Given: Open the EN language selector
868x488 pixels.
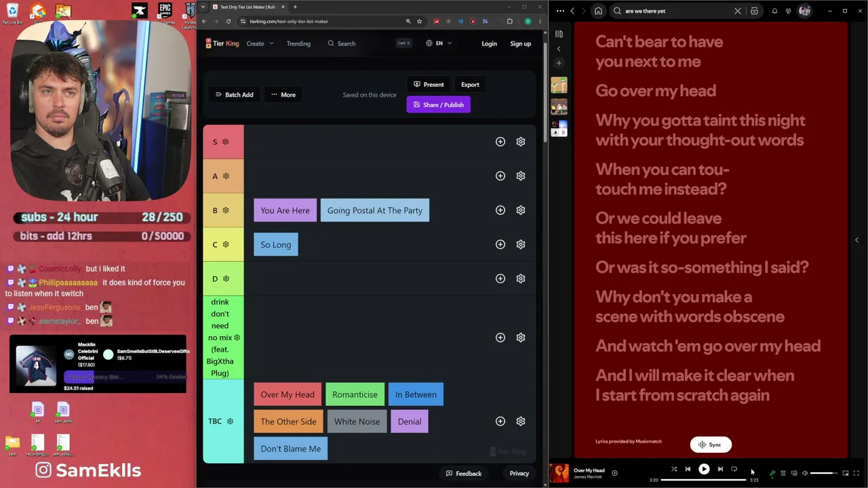Looking at the screenshot, I should click(438, 43).
